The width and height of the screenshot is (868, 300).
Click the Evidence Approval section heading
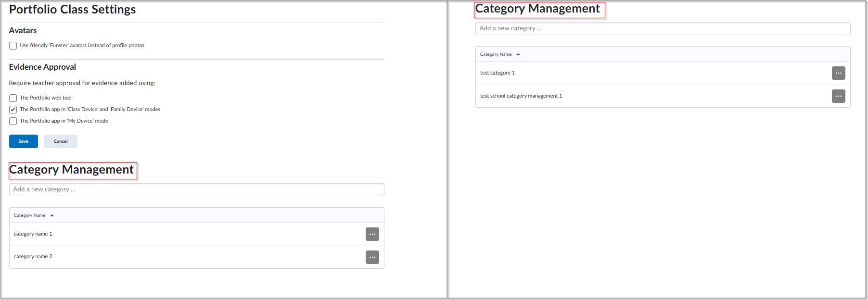click(43, 67)
